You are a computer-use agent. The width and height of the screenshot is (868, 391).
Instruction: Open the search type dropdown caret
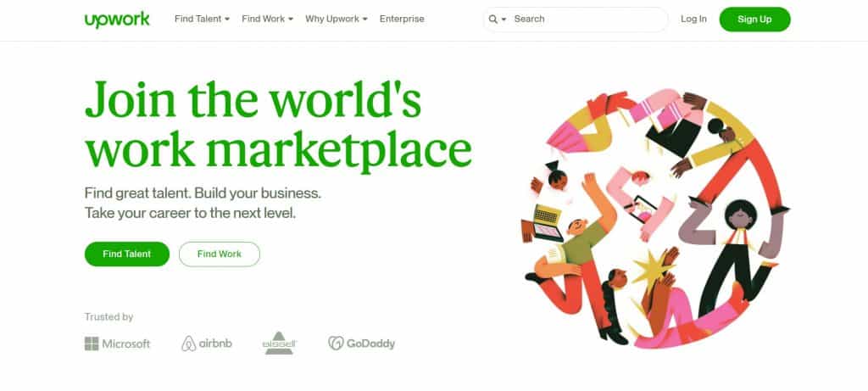tap(504, 20)
